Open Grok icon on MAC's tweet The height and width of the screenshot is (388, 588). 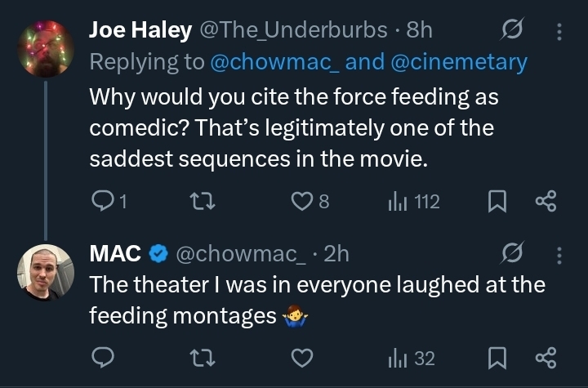coord(513,255)
